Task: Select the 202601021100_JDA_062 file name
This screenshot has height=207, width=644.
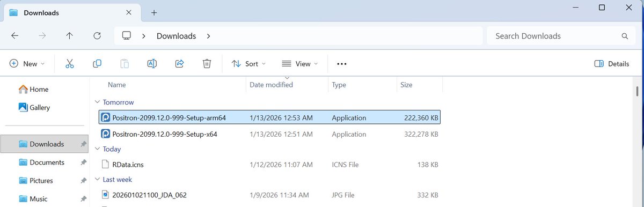Action: pyautogui.click(x=149, y=195)
